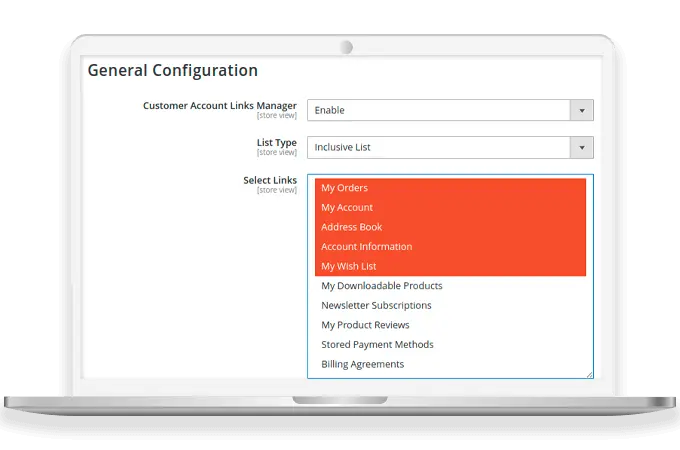Open the Customer Account Links Manager dropdown
This screenshot has width=680, height=450.
tap(438, 110)
